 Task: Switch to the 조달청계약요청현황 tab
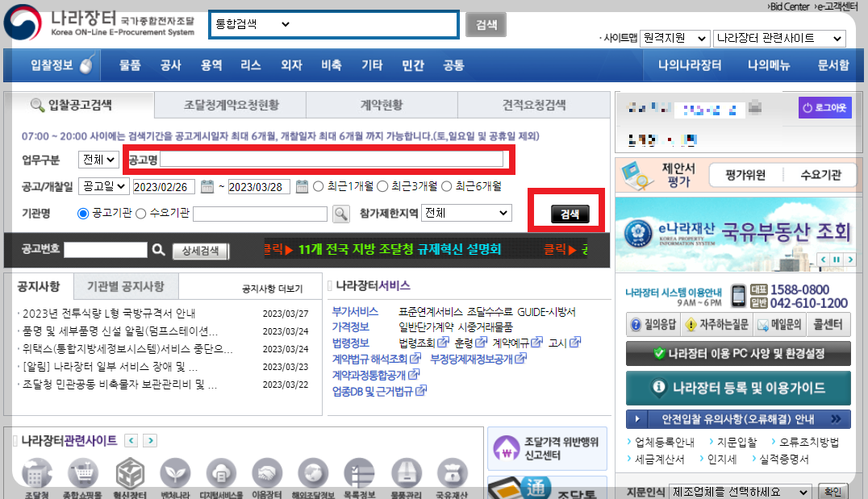coord(231,105)
